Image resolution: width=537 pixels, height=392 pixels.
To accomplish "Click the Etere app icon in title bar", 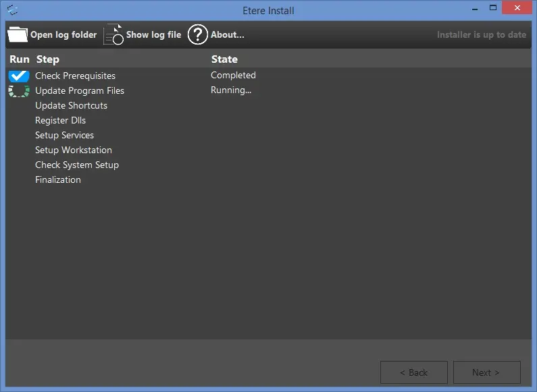I will coord(12,9).
